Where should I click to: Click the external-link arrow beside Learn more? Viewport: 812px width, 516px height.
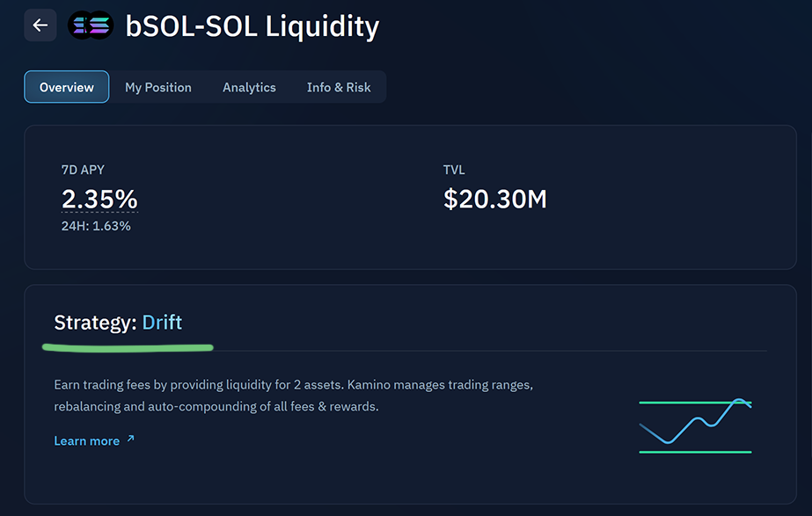point(131,439)
